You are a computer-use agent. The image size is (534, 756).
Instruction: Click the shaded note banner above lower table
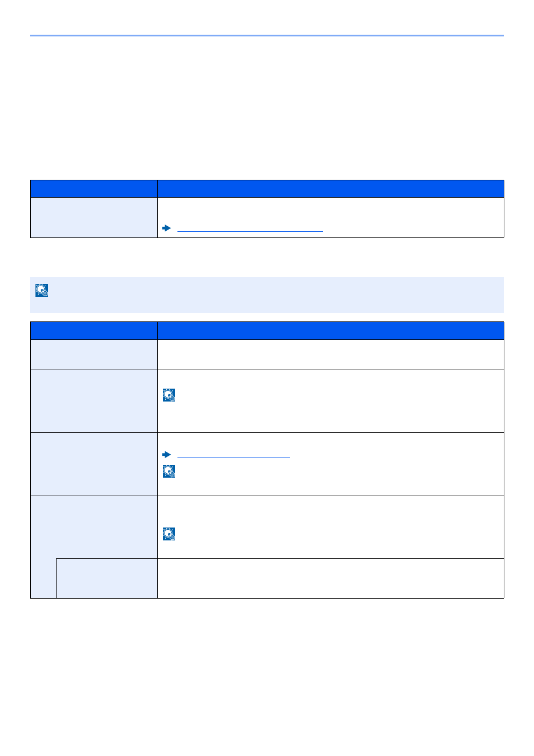coord(267,295)
